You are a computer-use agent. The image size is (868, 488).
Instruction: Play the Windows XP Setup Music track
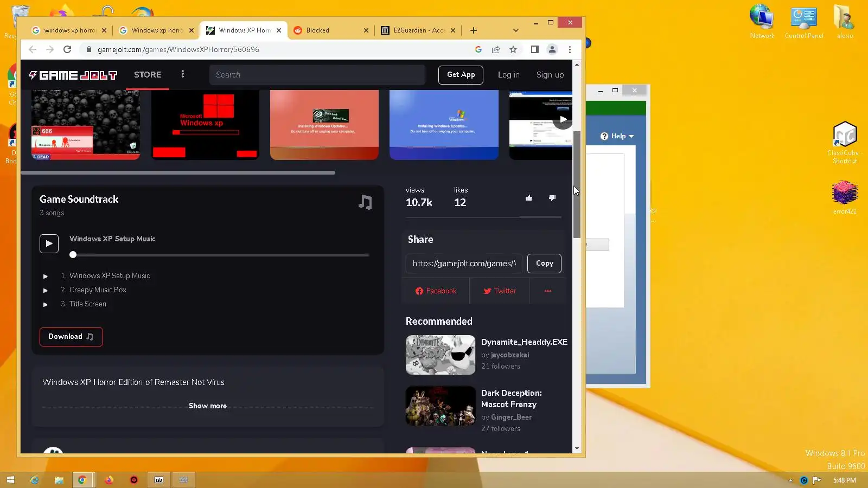(49, 243)
